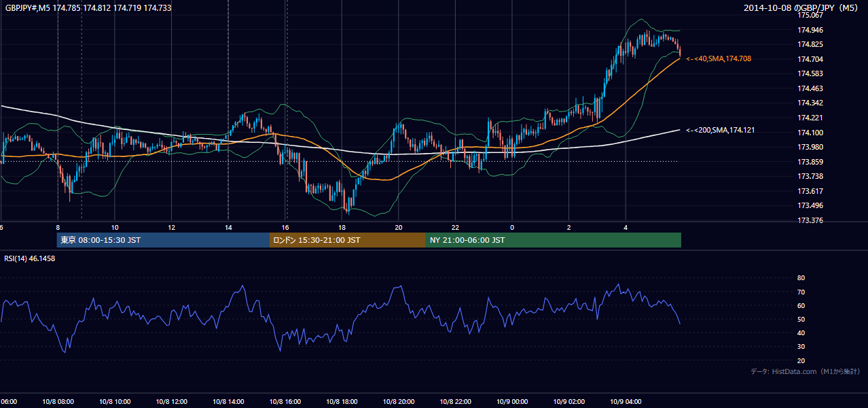This screenshot has height=408, width=868.
Task: Click the white '<-<200,SMA,174.121' label
Action: pyautogui.click(x=721, y=130)
